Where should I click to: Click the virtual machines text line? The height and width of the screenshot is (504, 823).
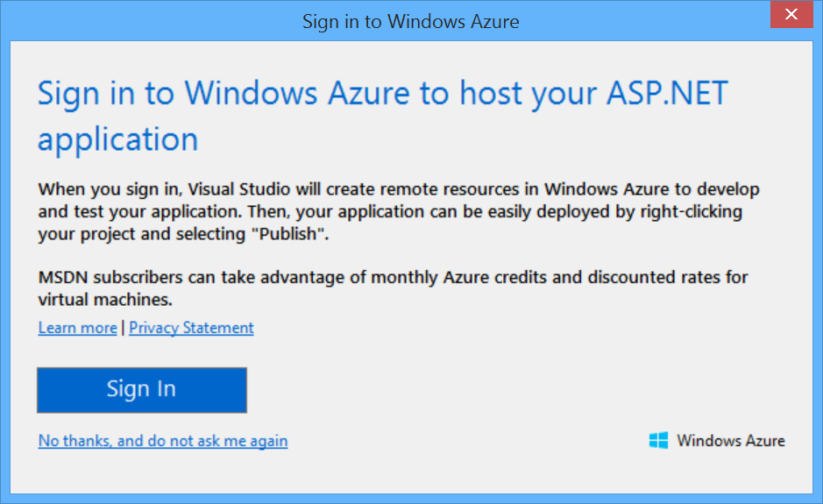105,300
